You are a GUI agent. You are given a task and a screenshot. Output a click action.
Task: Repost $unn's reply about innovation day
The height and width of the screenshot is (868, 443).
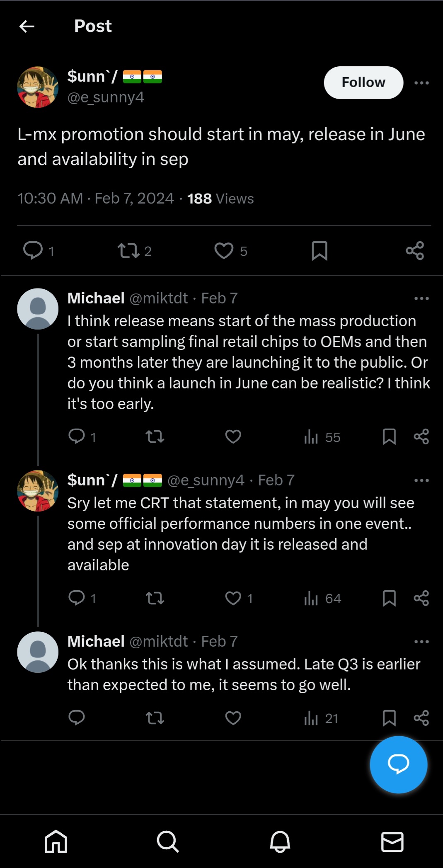155,598
